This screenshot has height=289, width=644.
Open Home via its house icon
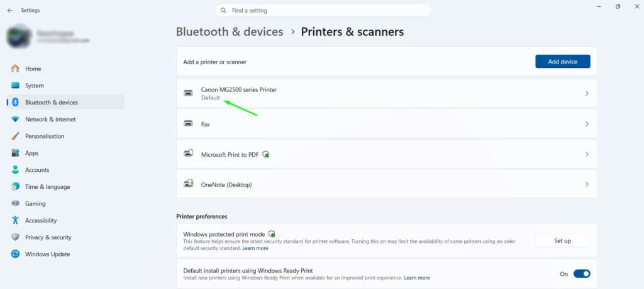(15, 69)
